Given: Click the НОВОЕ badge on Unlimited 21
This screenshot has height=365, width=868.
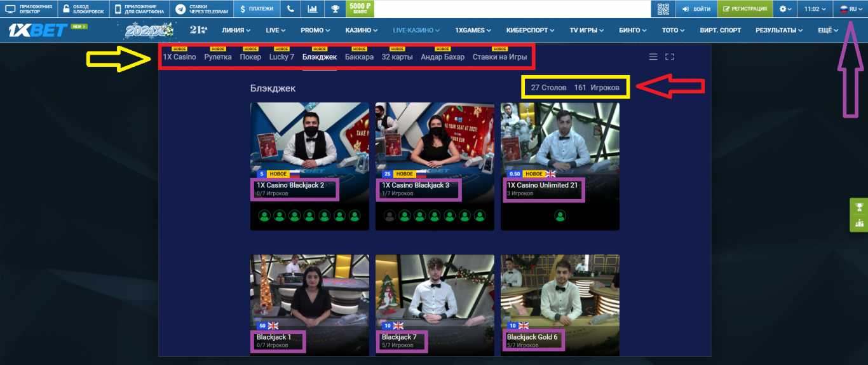Looking at the screenshot, I should pos(534,174).
